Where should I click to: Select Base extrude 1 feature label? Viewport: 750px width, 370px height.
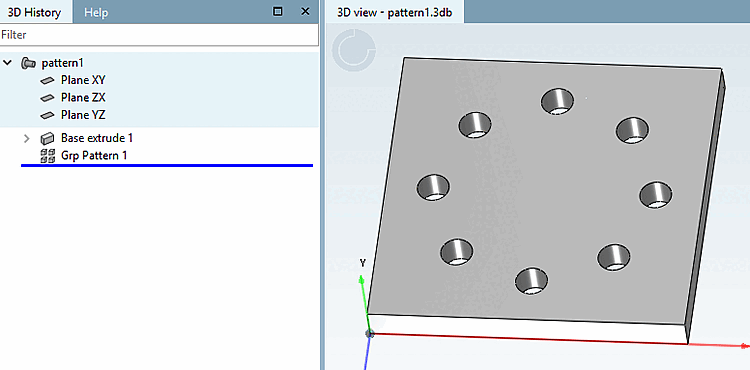(97, 138)
